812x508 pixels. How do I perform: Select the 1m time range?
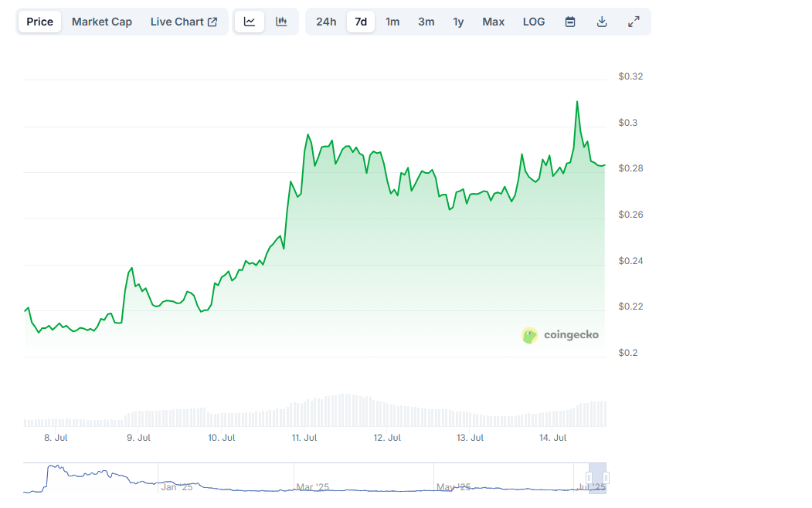tap(392, 21)
